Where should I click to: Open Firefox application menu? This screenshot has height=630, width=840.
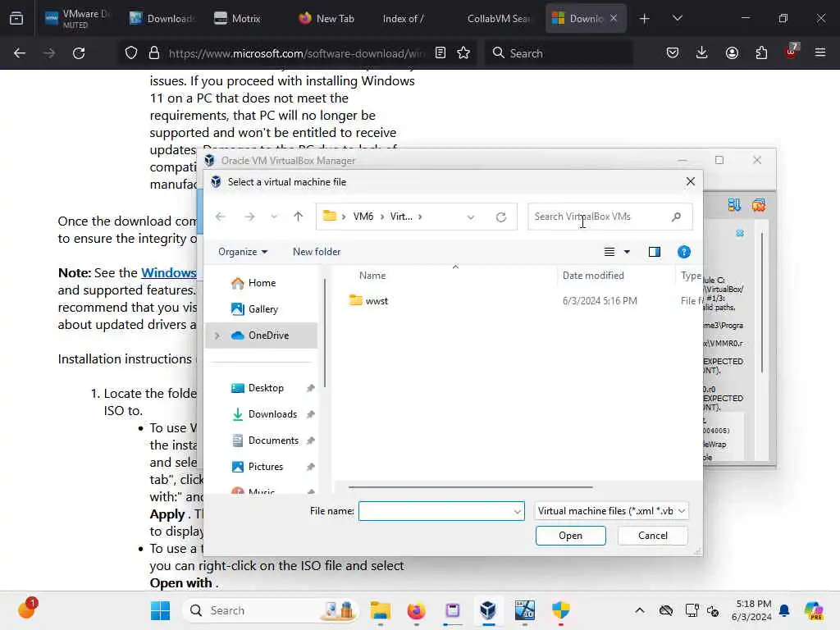tap(820, 52)
